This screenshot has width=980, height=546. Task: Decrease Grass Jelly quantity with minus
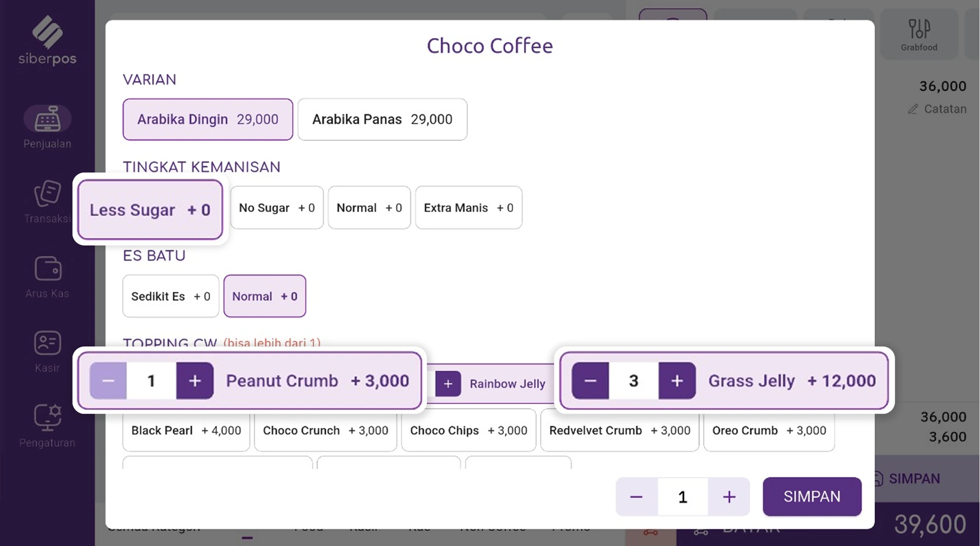(x=590, y=381)
